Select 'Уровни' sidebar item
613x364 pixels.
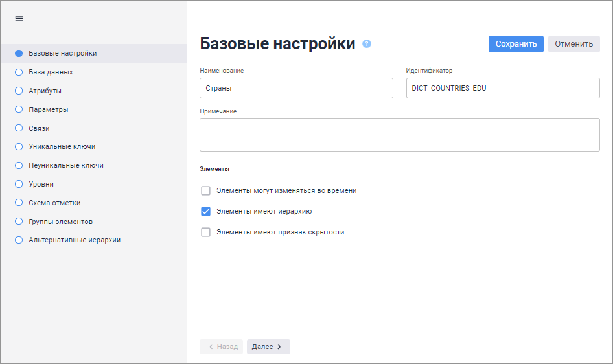click(41, 184)
